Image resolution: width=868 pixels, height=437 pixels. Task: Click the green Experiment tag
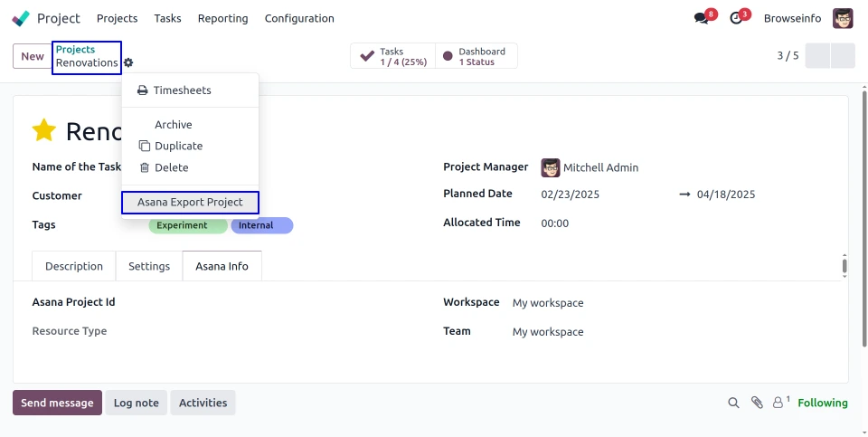[x=182, y=225]
